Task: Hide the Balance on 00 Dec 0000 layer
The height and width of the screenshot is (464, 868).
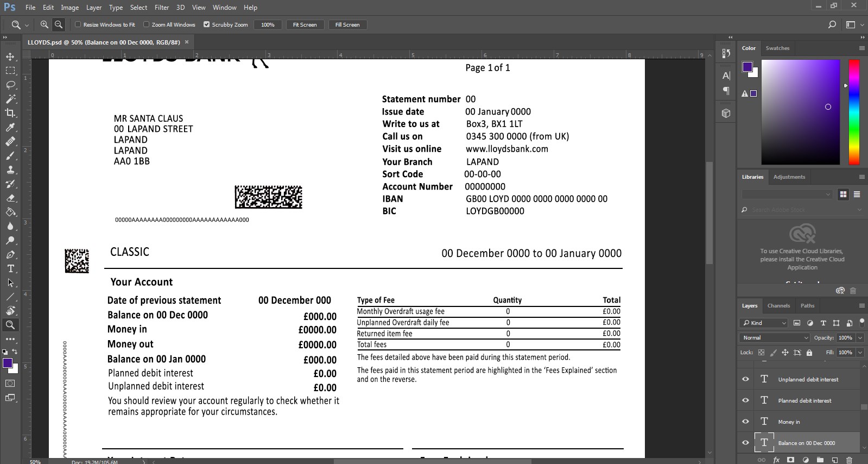Action: 745,443
